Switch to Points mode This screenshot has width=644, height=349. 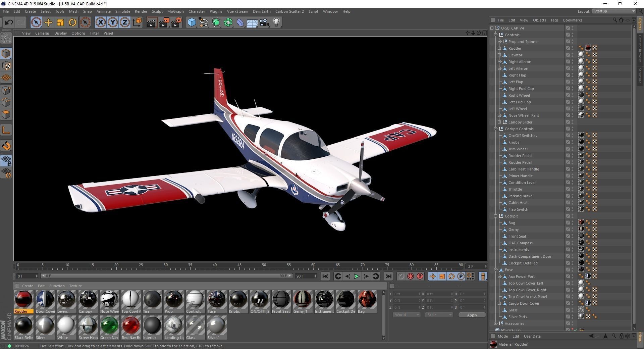point(6,90)
